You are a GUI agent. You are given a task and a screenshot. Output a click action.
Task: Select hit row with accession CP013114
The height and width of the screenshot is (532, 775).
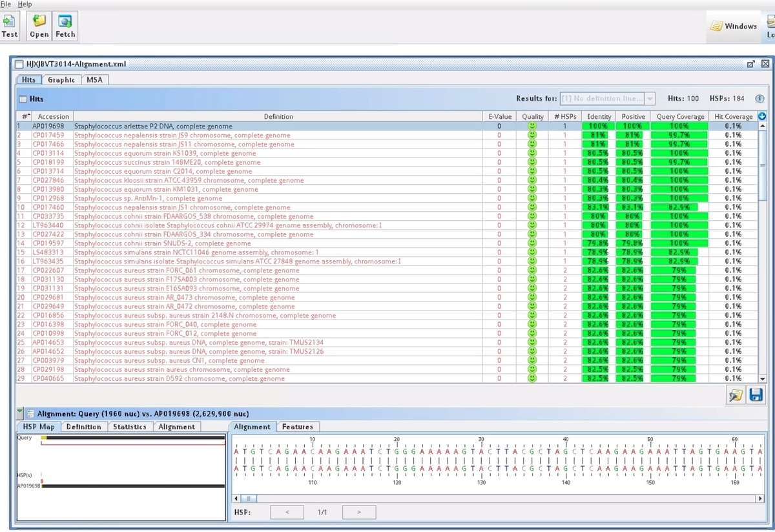(386, 153)
